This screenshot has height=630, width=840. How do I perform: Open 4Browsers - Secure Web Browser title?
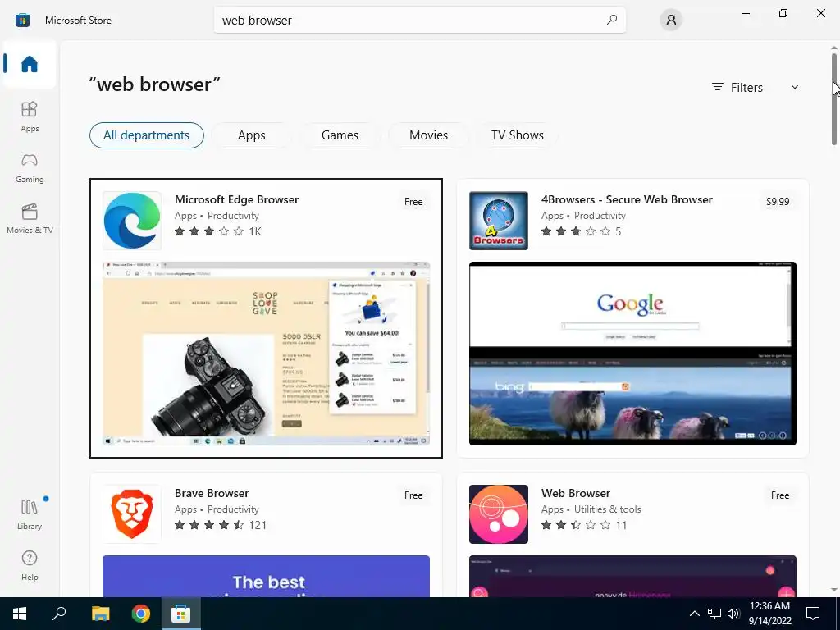(627, 199)
